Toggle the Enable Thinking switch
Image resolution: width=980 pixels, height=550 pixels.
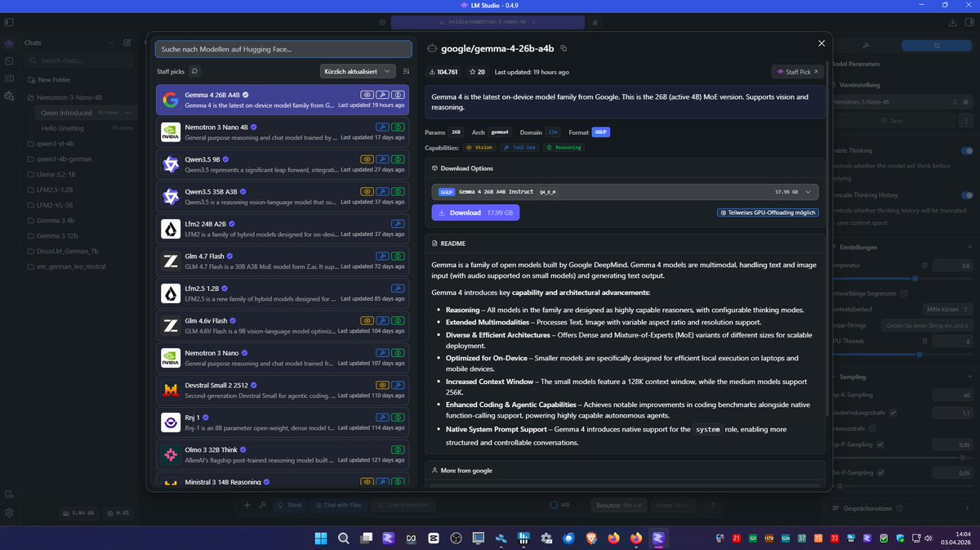coord(967,150)
